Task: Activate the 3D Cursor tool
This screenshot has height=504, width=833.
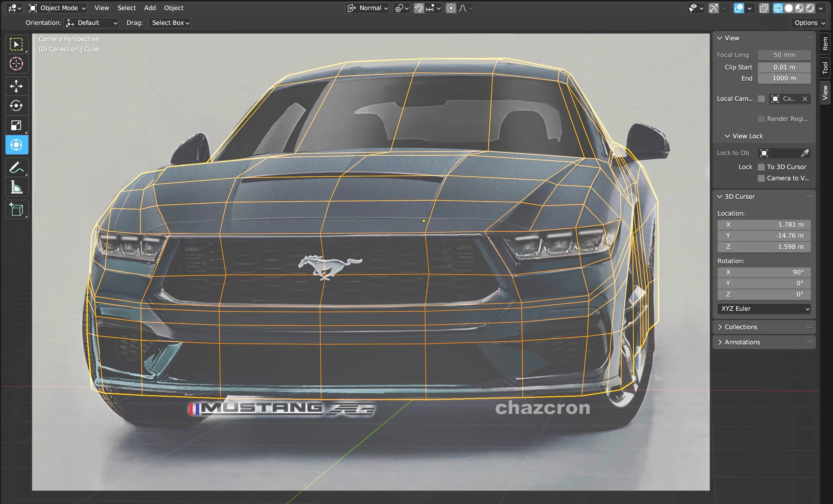Action: (17, 64)
